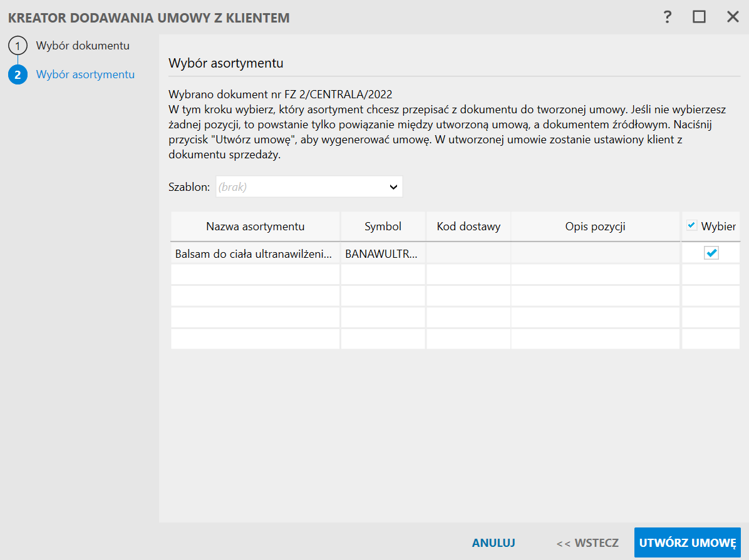Click Utwórz umowę button

687,543
